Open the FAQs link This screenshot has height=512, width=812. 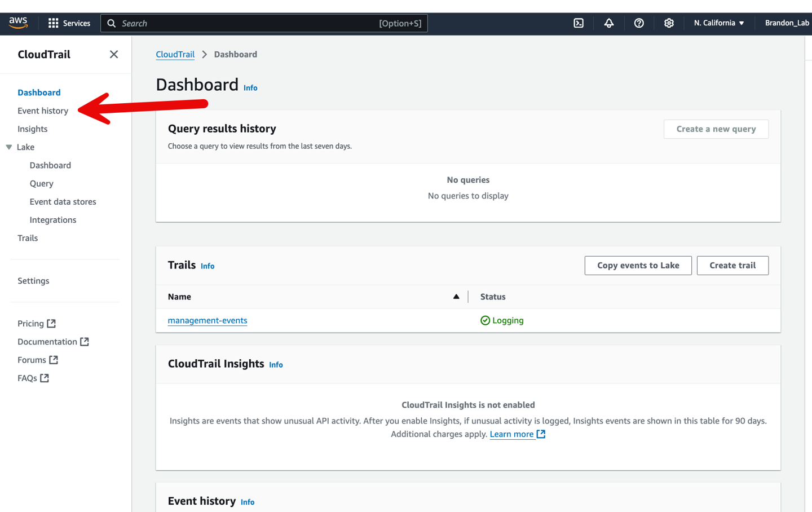tap(27, 378)
